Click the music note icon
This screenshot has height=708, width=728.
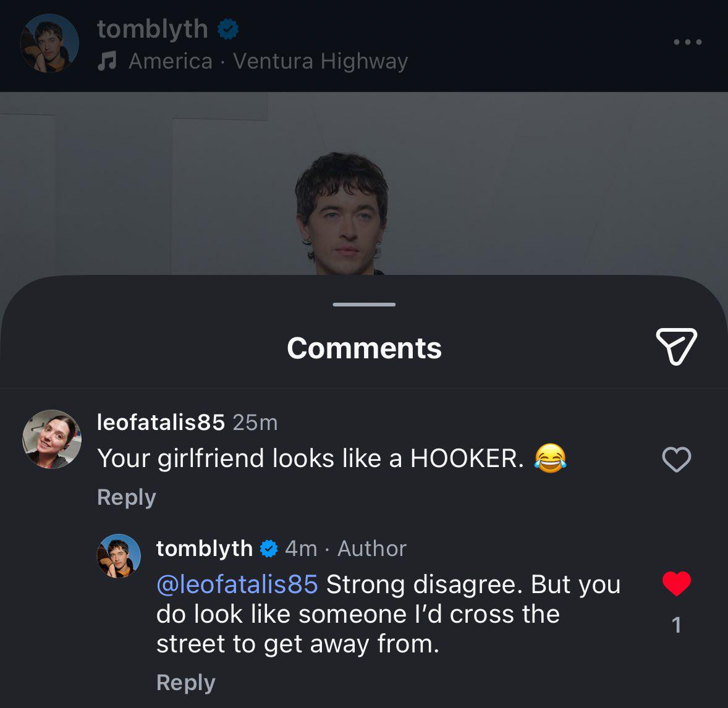pos(108,60)
